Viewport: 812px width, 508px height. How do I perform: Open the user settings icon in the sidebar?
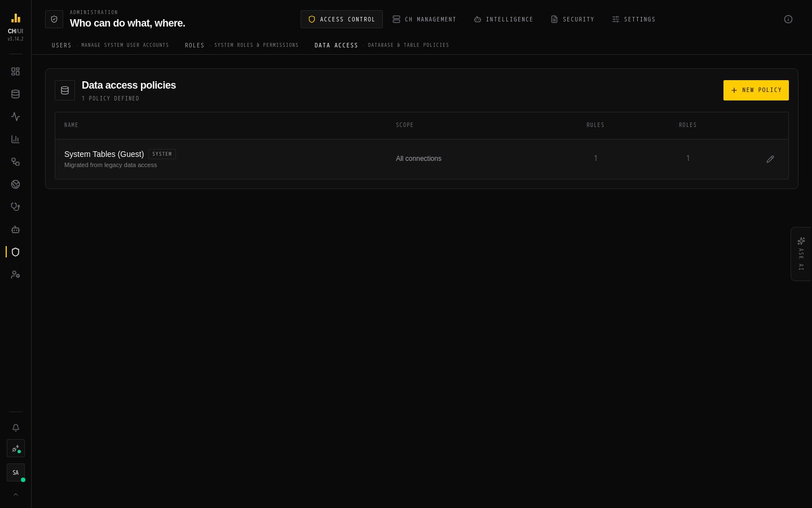(16, 275)
